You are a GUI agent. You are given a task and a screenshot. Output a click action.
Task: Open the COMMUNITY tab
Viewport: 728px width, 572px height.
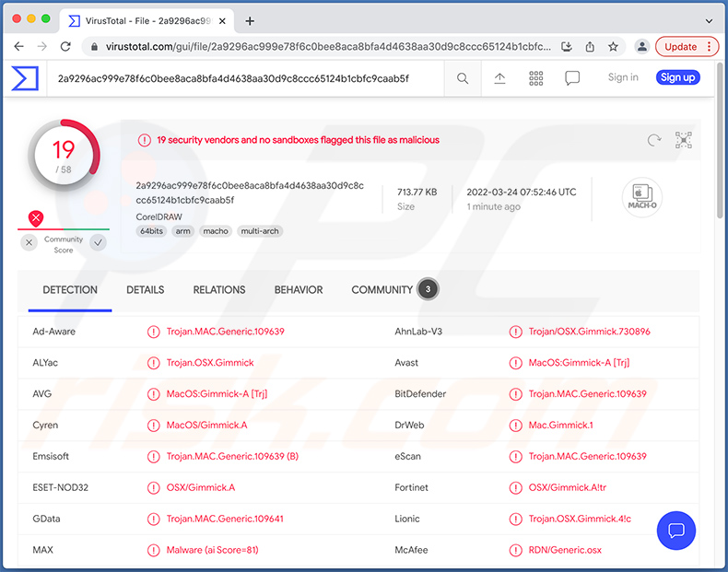(382, 290)
